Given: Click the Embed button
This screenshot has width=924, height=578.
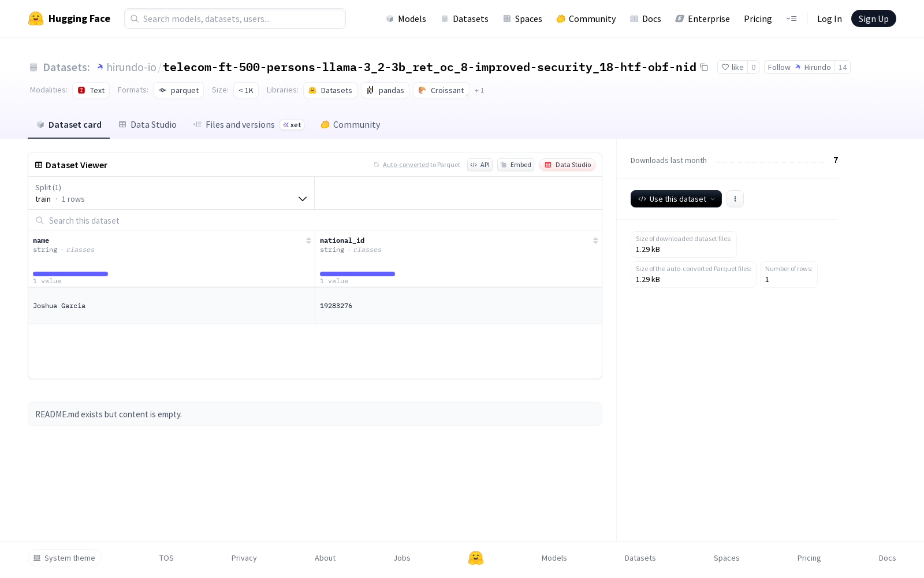Looking at the screenshot, I should click(x=516, y=165).
